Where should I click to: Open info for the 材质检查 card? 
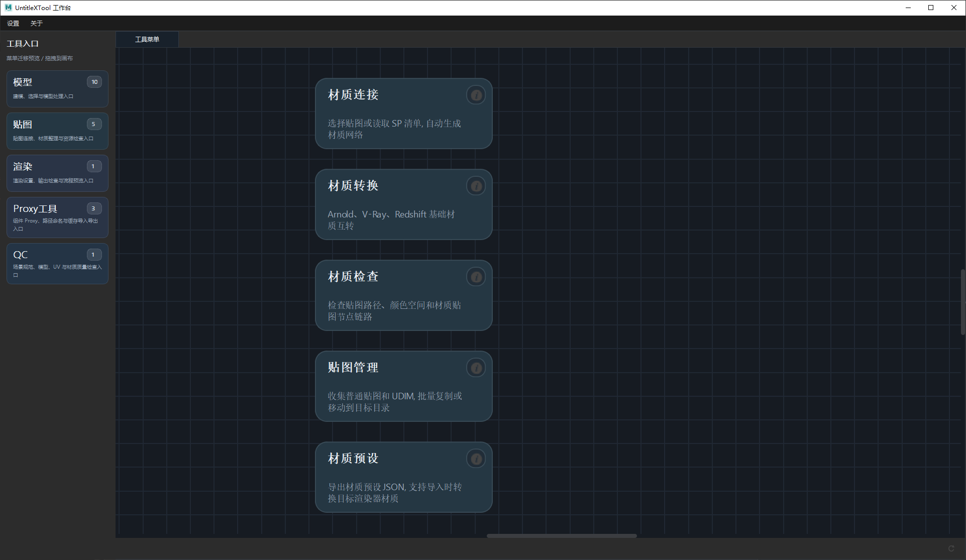point(476,277)
